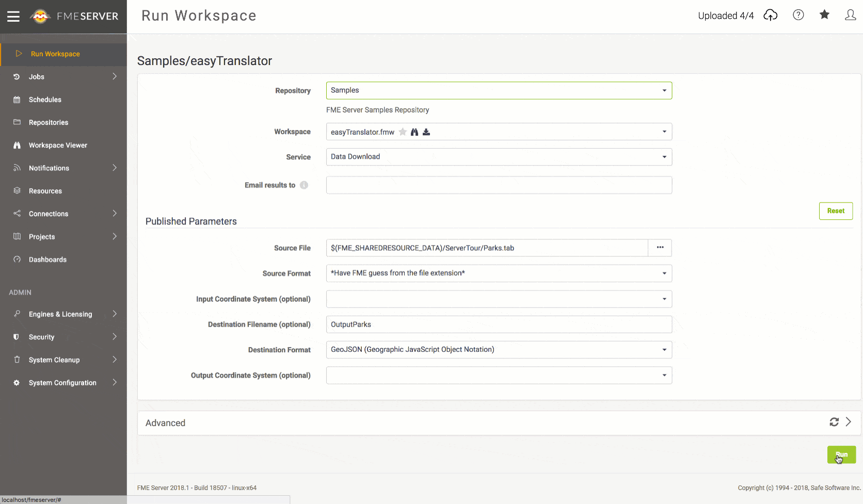The width and height of the screenshot is (863, 504).
Task: Open the user account icon
Action: click(x=851, y=15)
